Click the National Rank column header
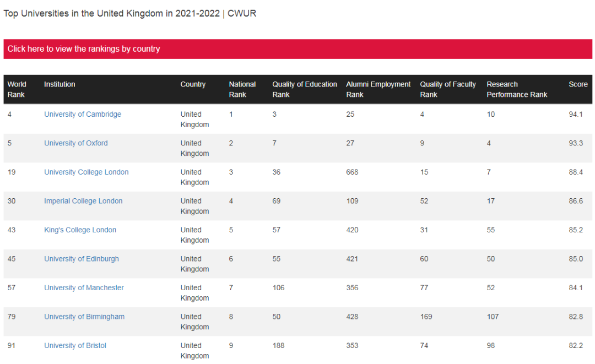The image size is (595, 364). click(242, 89)
